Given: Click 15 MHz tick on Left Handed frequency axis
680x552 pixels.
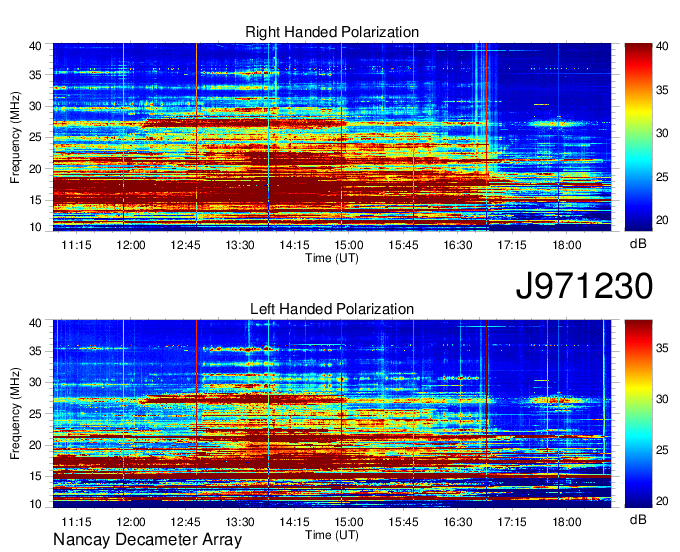Looking at the screenshot, I should click(x=35, y=476).
